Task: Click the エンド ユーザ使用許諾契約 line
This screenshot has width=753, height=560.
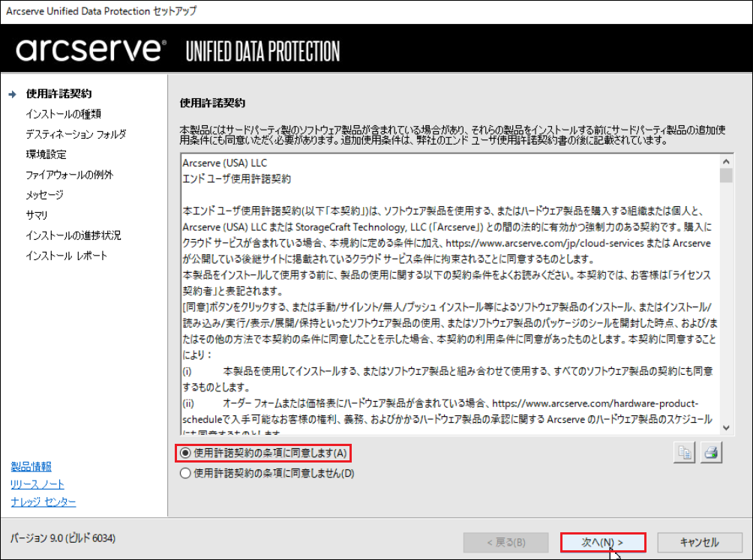Action: coord(237,179)
